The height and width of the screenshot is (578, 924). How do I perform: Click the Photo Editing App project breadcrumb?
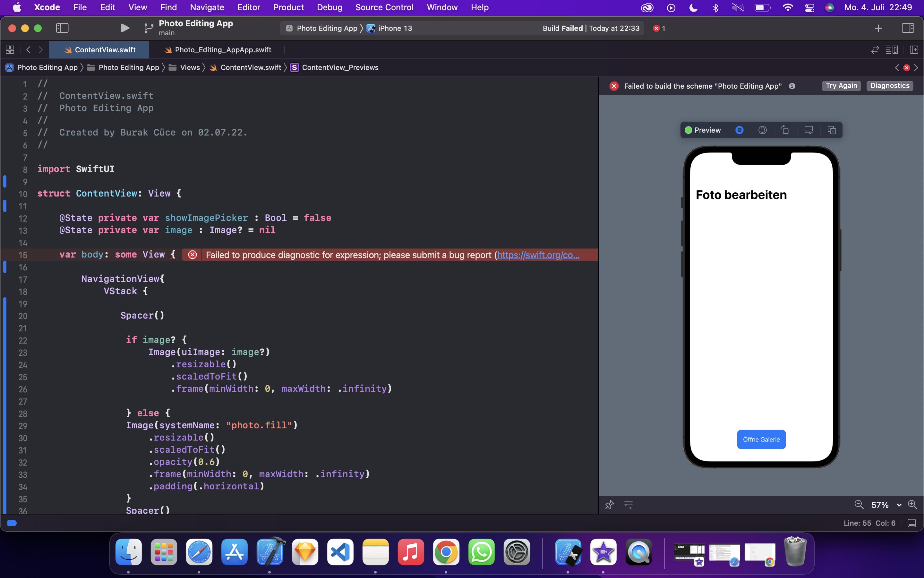[x=42, y=67]
